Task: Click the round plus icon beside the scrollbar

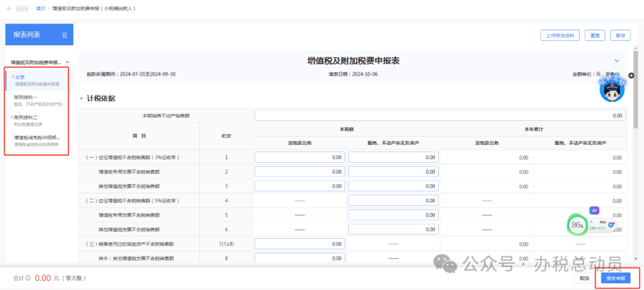Action: pos(631,76)
